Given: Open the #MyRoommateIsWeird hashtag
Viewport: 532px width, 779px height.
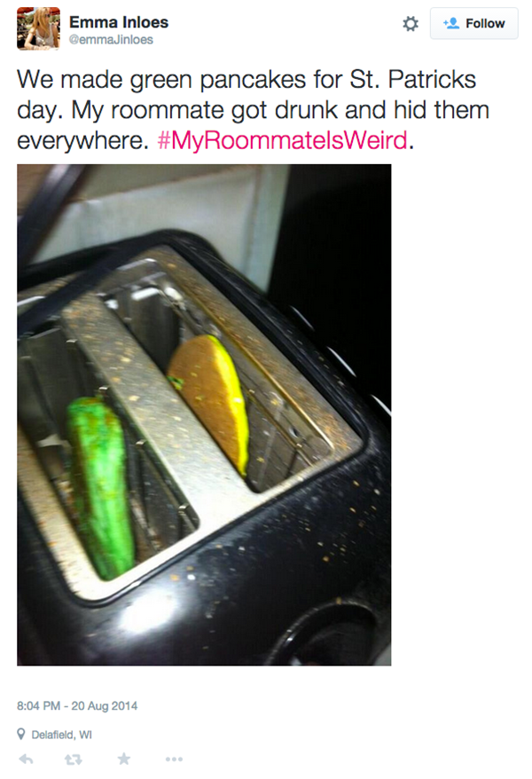Looking at the screenshot, I should click(x=282, y=140).
